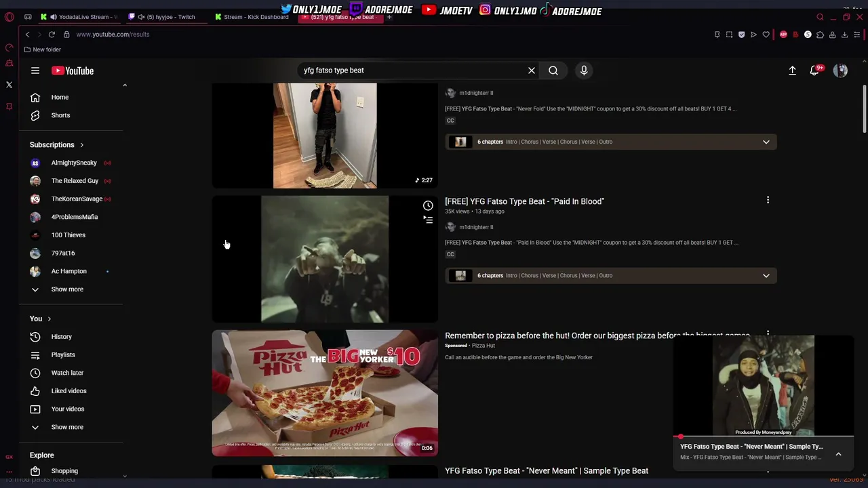Open the browser extensions cube icon
The width and height of the screenshot is (868, 488).
pyautogui.click(x=820, y=35)
